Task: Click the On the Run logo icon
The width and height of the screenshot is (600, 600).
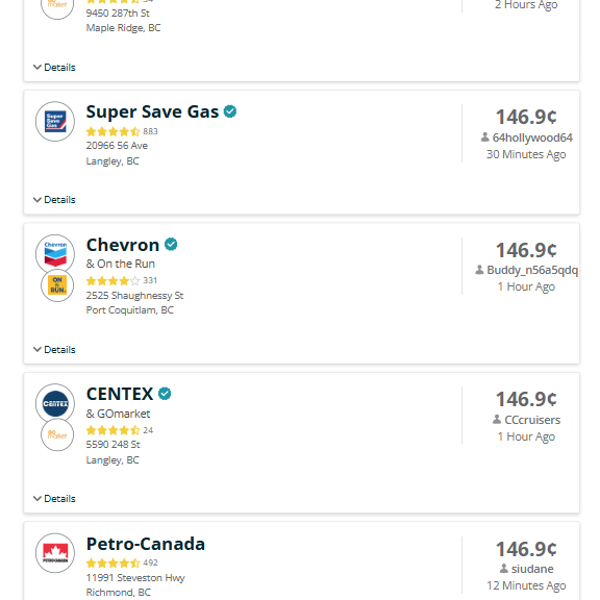Action: tap(57, 284)
